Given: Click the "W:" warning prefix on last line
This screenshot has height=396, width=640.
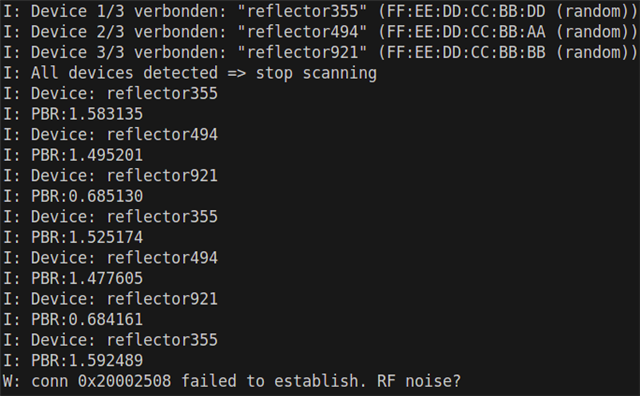Looking at the screenshot, I should [12, 381].
